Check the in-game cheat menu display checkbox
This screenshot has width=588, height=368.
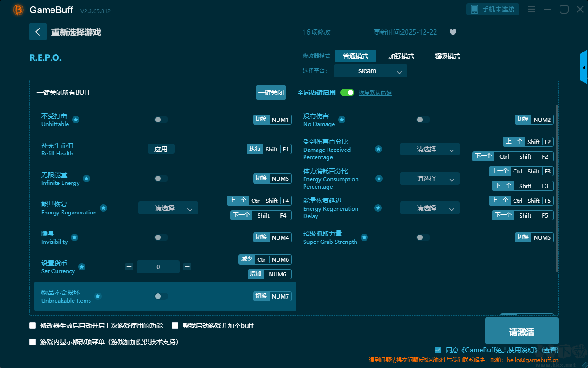click(33, 342)
